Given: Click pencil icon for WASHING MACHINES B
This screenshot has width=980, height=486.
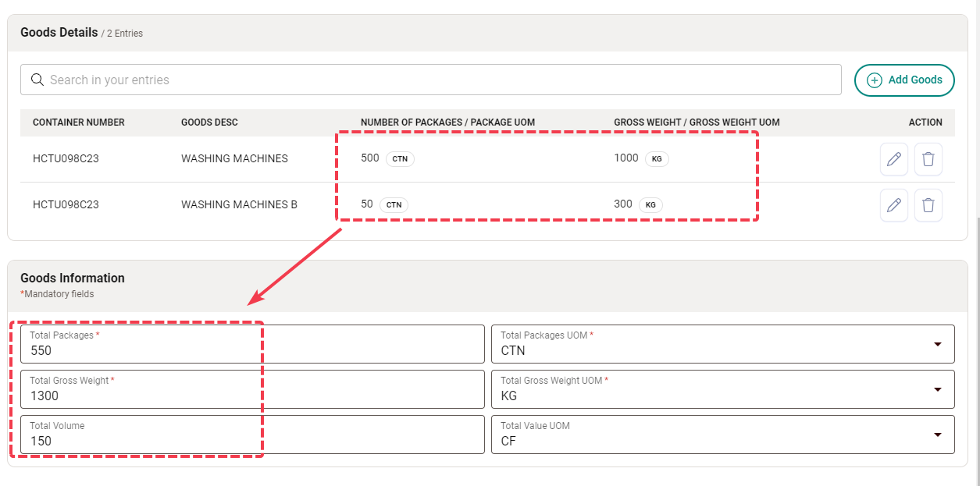Looking at the screenshot, I should [x=894, y=205].
